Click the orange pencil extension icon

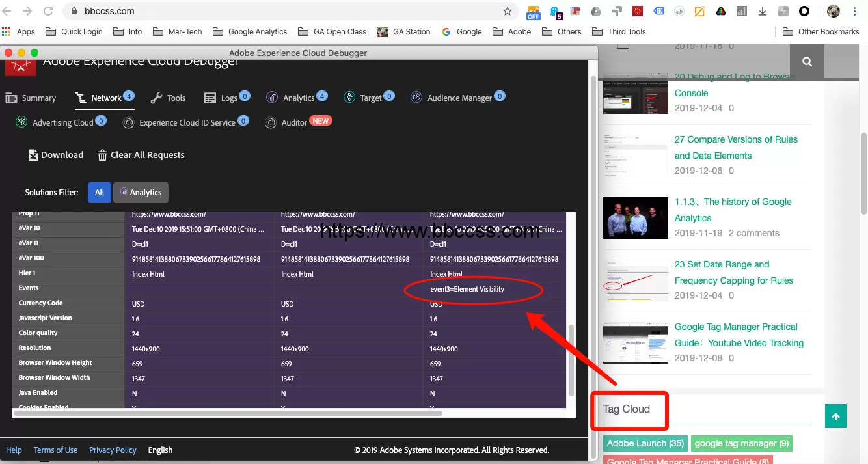[x=699, y=11]
